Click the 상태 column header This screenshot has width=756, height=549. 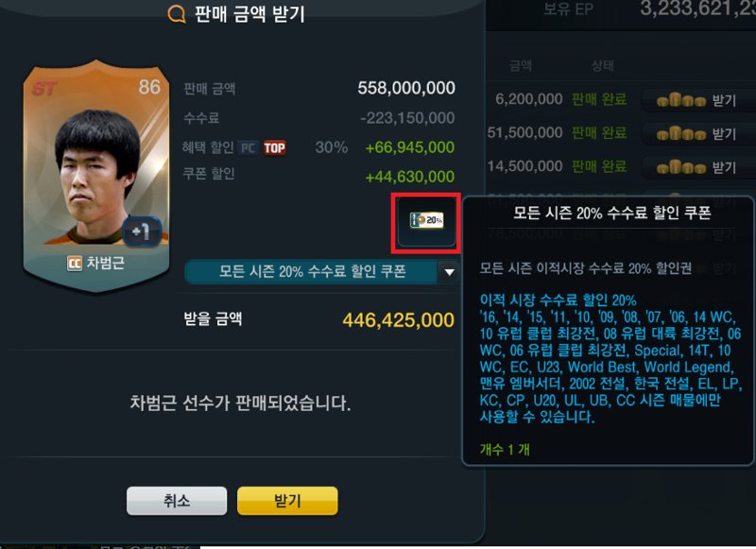[x=602, y=65]
